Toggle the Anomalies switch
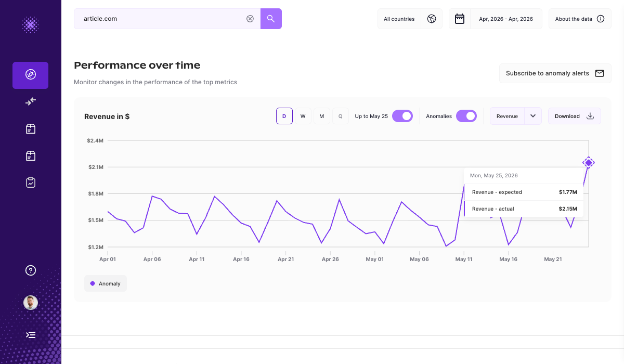This screenshot has height=364, width=624. coord(466,116)
